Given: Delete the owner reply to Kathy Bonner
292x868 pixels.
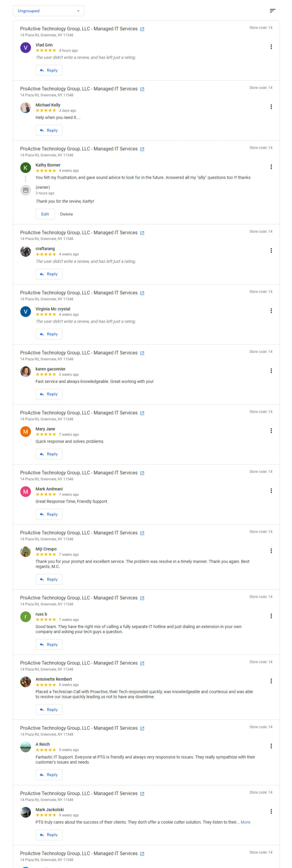Looking at the screenshot, I should 66,214.
